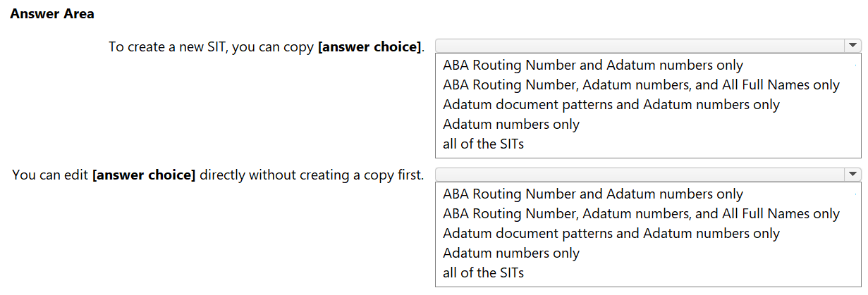This screenshot has height=295, width=868.
Task: Click the empty combo box beside 'You can edit'
Action: tap(648, 174)
